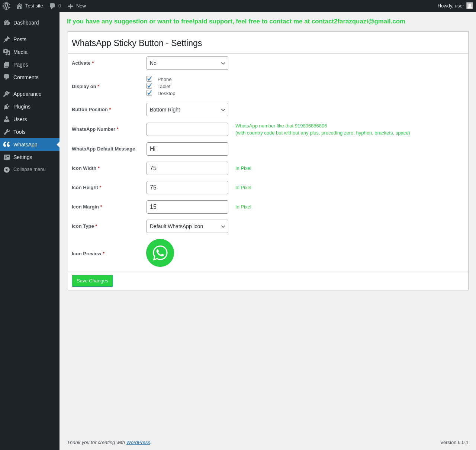Go to the Plugins menu
Image resolution: width=476 pixels, height=450 pixels.
30,107
